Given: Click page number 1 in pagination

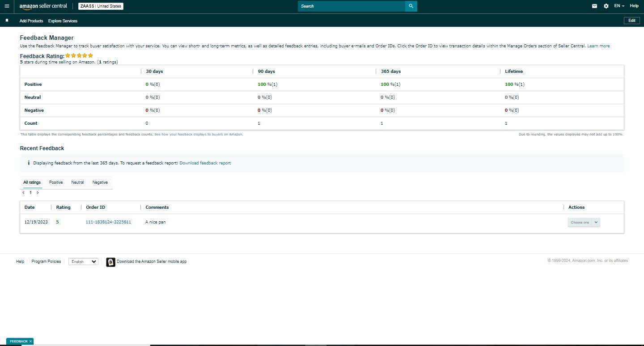Looking at the screenshot, I should [31, 193].
